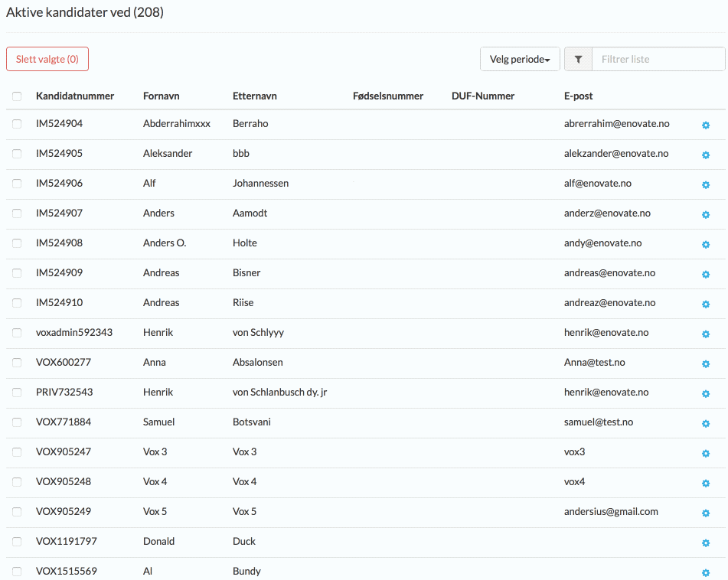Check the box for VOX1515569
Image resolution: width=728 pixels, height=580 pixels.
17,571
